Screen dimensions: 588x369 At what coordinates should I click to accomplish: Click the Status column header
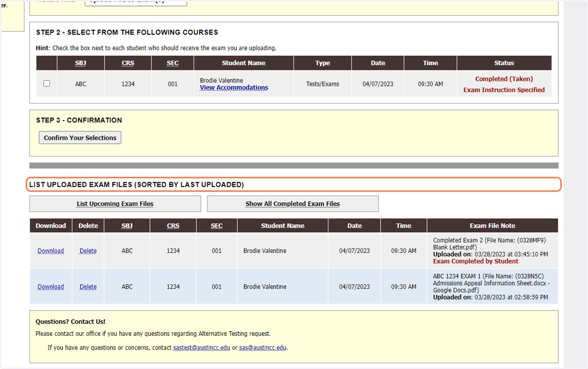504,63
